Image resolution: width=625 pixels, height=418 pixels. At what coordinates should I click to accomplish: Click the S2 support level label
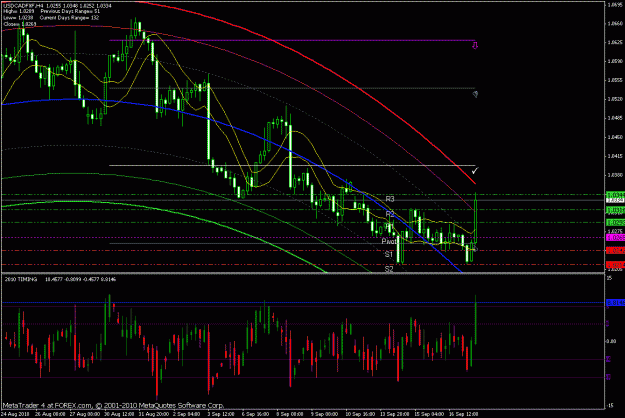(389, 269)
